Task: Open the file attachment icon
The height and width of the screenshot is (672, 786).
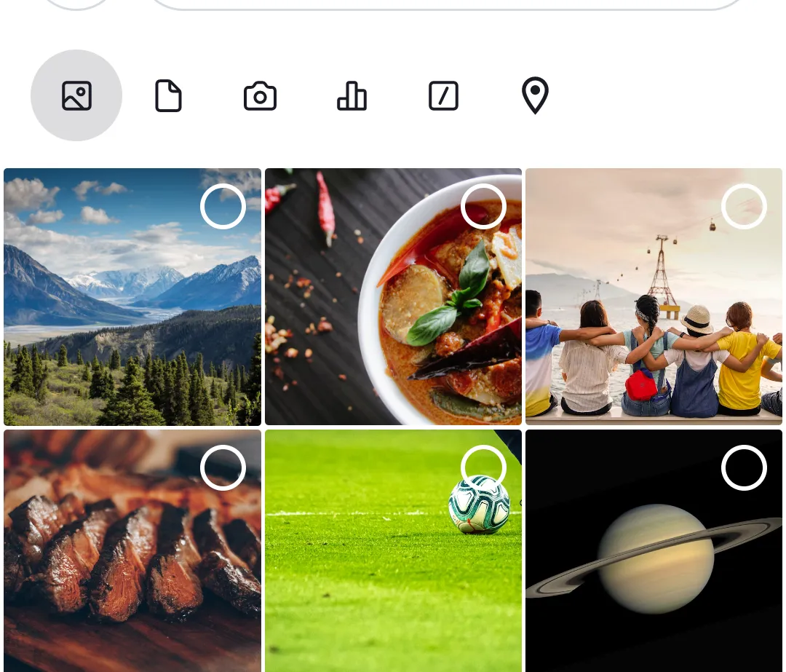Action: point(168,95)
